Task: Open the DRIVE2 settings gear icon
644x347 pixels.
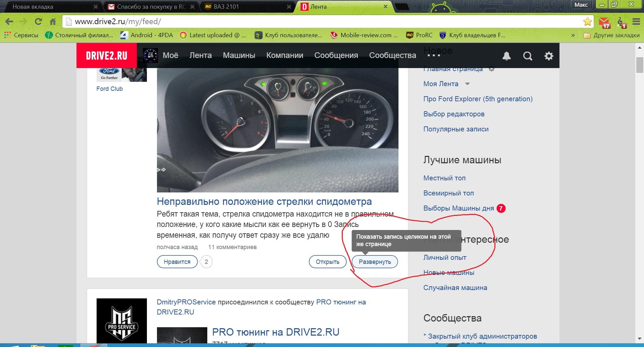Action: tap(549, 56)
